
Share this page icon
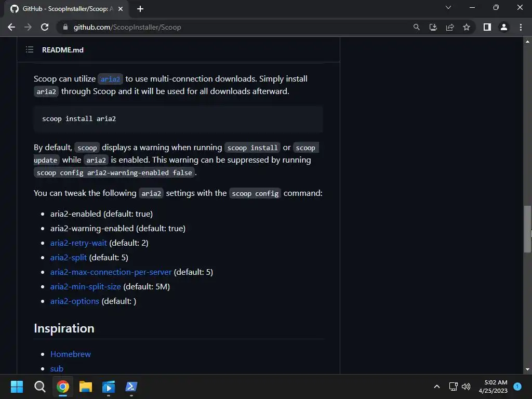coord(450,27)
